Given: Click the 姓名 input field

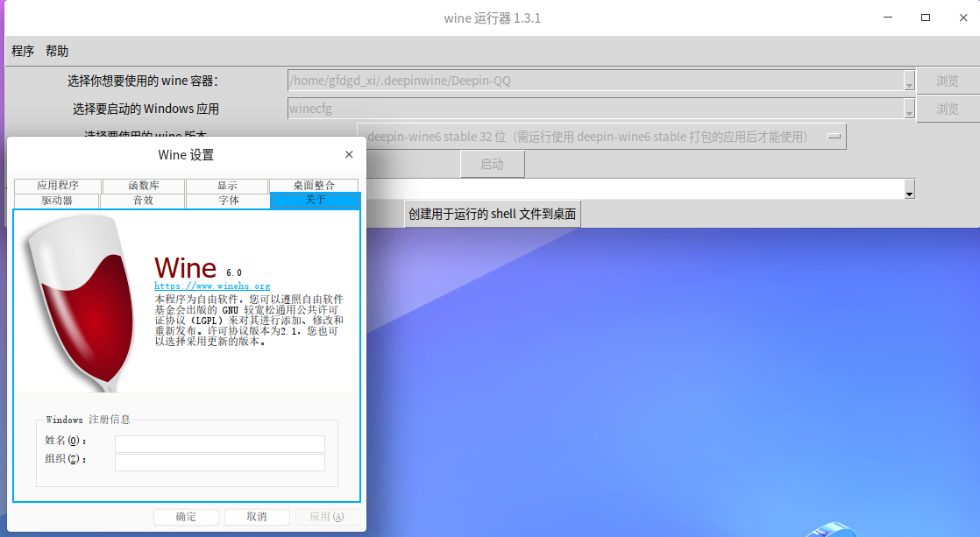Looking at the screenshot, I should click(x=220, y=444).
